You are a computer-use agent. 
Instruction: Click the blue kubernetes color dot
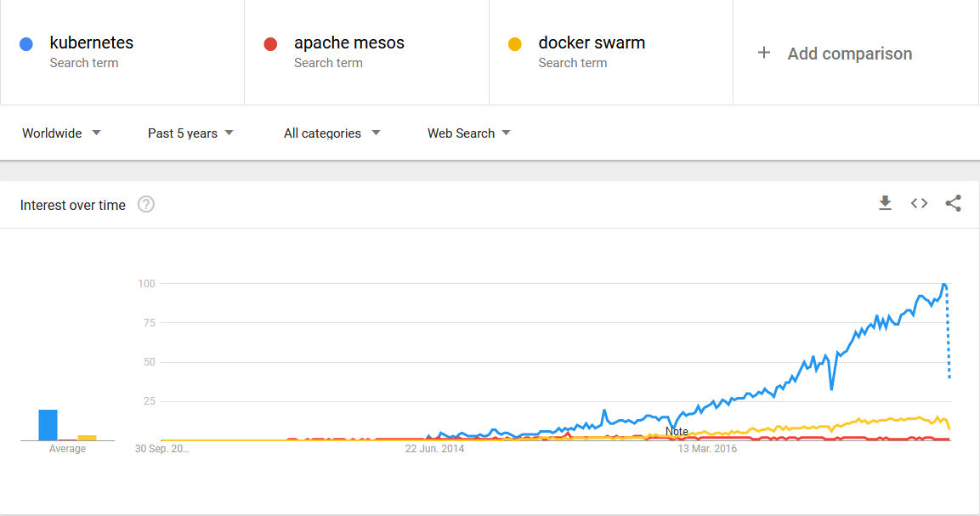(27, 43)
